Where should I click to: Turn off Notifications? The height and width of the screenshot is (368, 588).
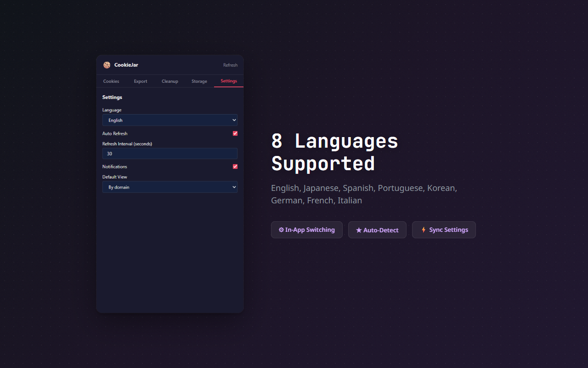click(235, 167)
